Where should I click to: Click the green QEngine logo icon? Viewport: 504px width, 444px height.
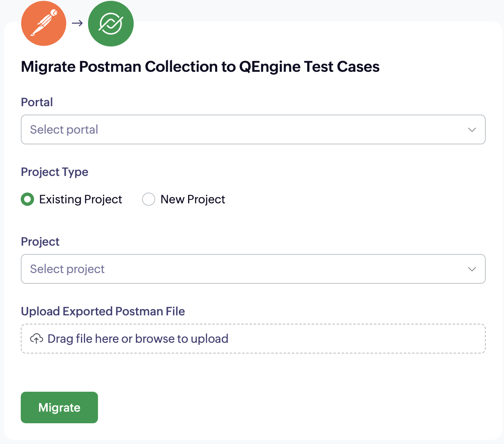pyautogui.click(x=111, y=24)
